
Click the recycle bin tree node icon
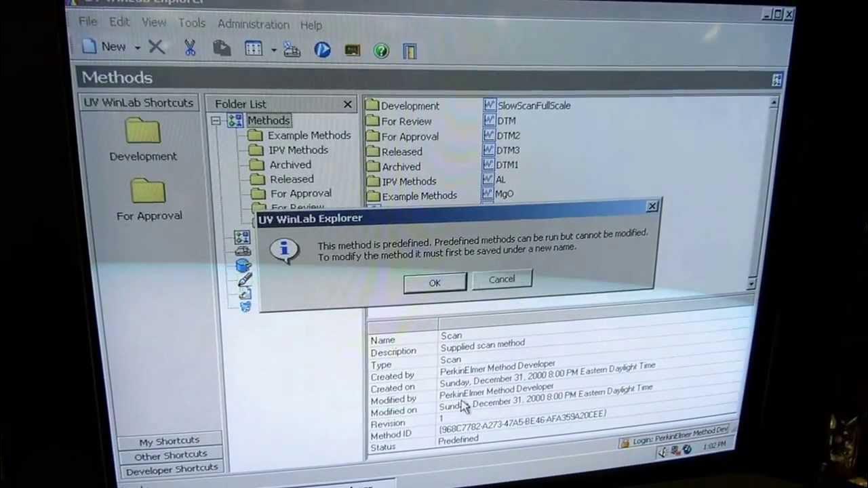pyautogui.click(x=245, y=306)
